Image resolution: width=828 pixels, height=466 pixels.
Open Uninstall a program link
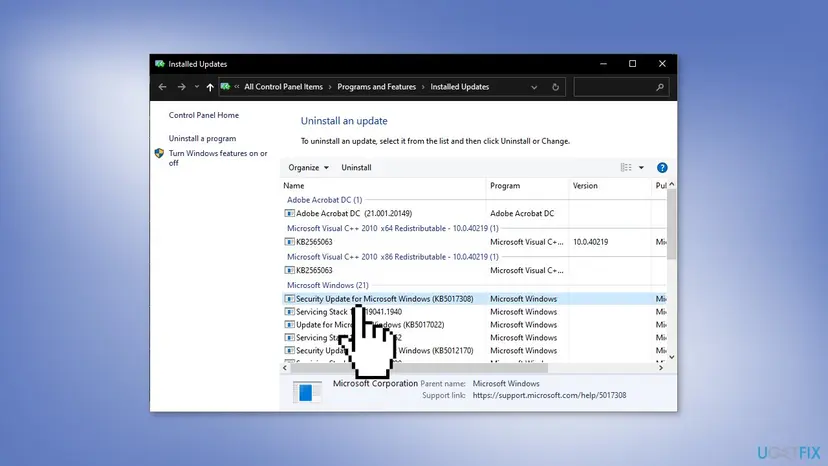coord(202,138)
